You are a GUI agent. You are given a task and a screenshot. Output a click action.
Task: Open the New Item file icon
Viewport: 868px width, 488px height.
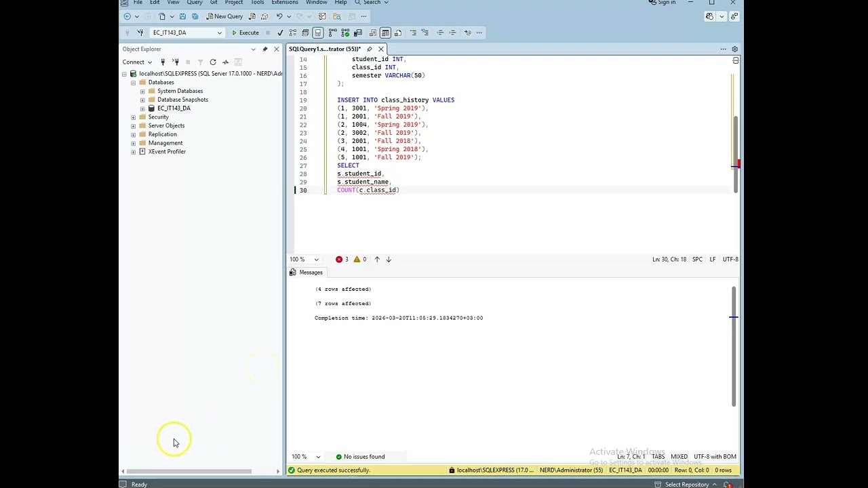point(161,16)
